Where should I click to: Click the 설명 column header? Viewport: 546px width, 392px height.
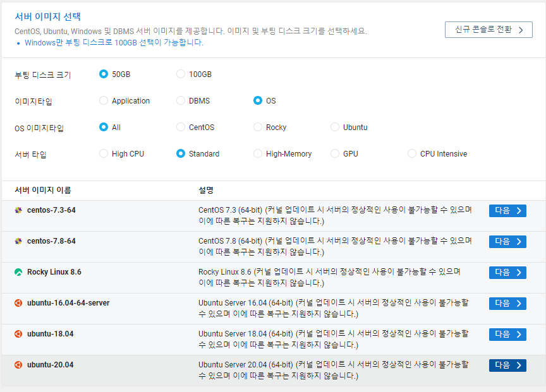coord(206,190)
